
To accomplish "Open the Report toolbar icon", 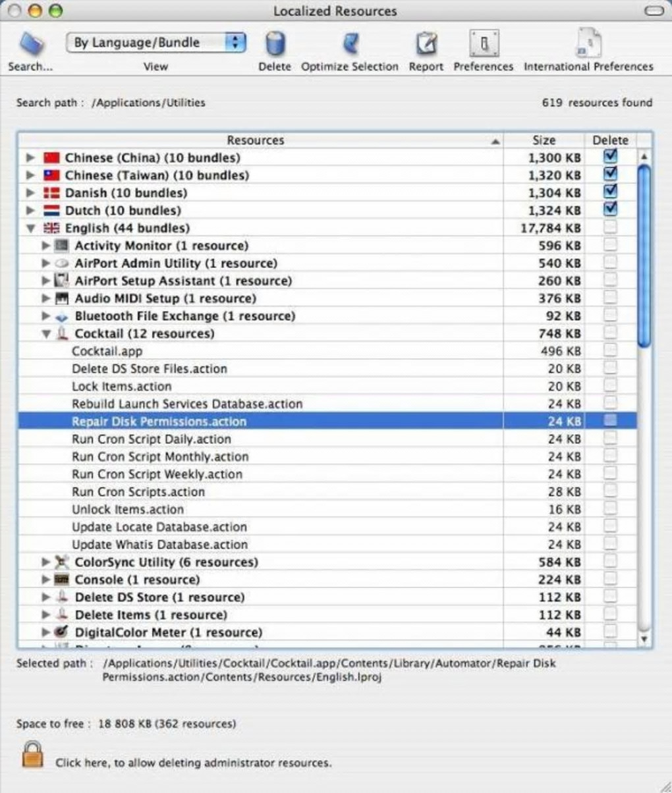I will pyautogui.click(x=426, y=43).
